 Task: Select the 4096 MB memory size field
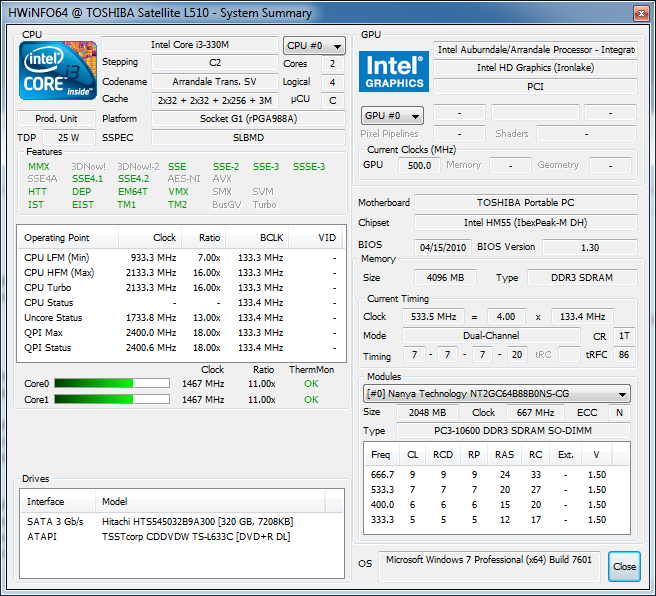(445, 278)
